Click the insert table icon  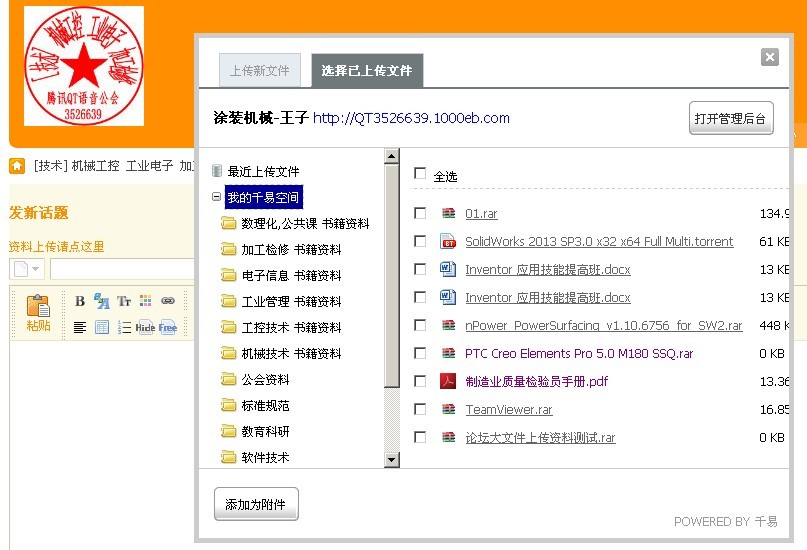click(102, 327)
